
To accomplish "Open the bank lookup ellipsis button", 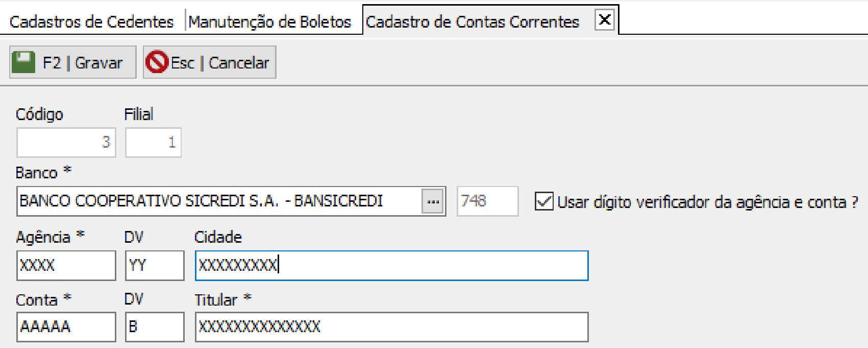I will (x=433, y=201).
